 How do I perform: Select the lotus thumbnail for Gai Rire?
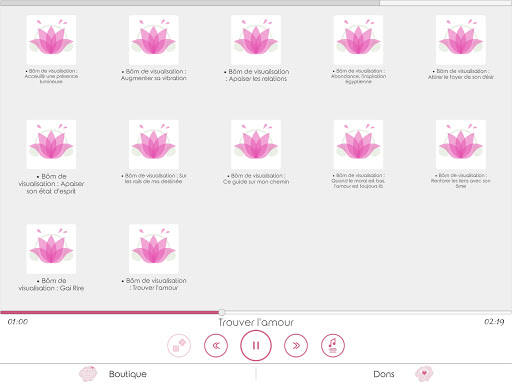(x=51, y=249)
